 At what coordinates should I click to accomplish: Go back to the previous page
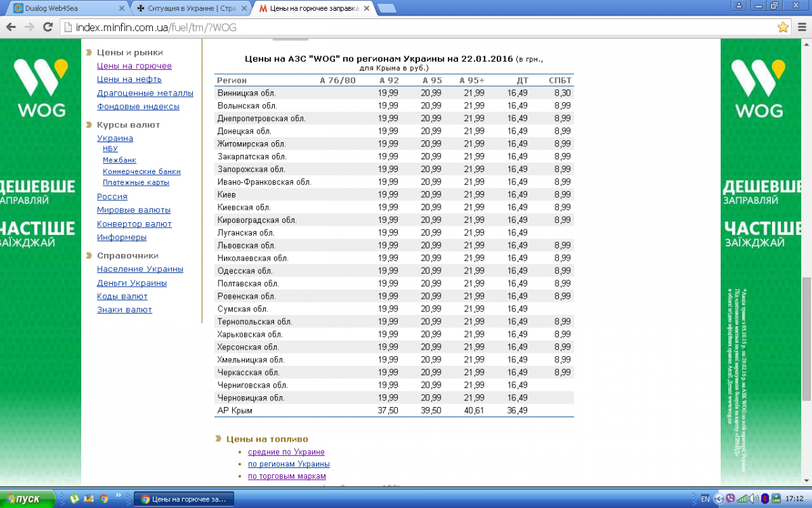[11, 27]
